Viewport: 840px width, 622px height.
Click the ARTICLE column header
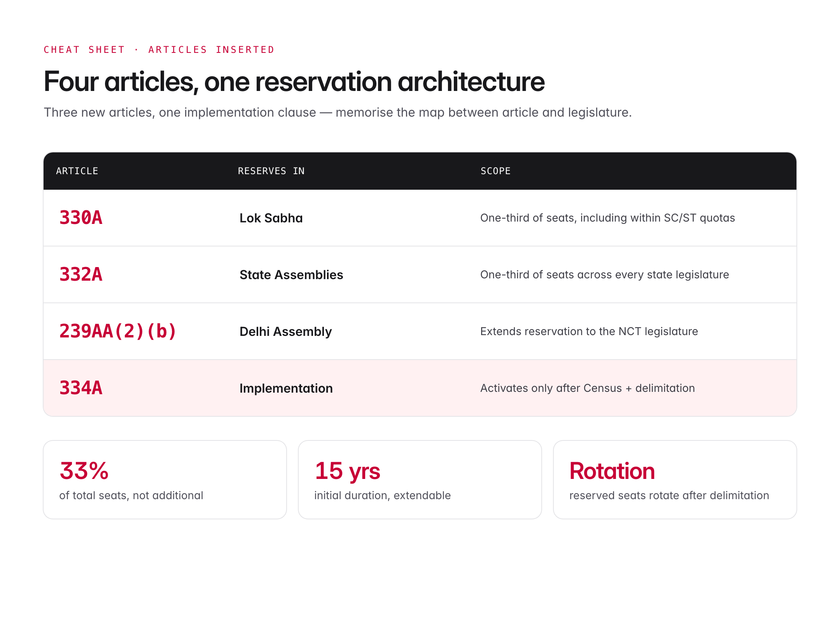tap(77, 171)
